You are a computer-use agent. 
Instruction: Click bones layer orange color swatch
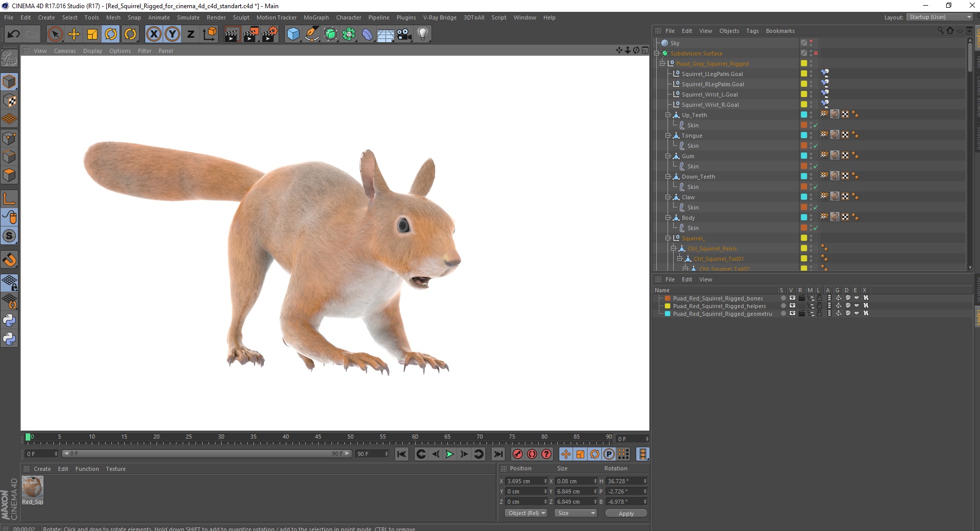tap(668, 298)
